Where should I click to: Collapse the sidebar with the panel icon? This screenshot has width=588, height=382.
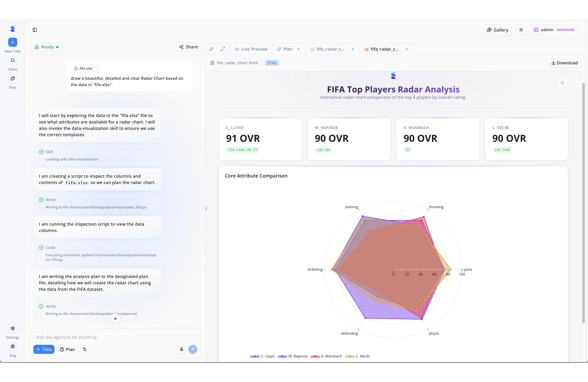pyautogui.click(x=34, y=30)
